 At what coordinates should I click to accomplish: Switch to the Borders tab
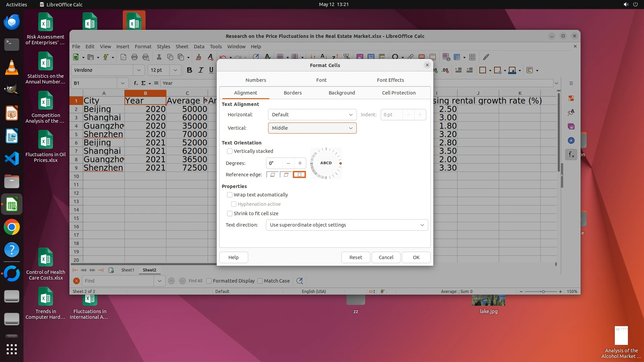click(292, 93)
